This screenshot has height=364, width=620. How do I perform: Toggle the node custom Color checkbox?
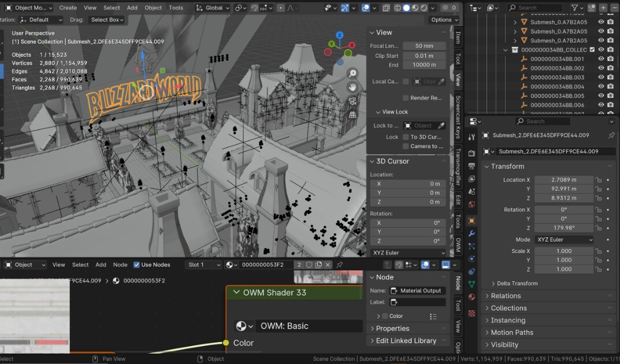click(x=385, y=316)
